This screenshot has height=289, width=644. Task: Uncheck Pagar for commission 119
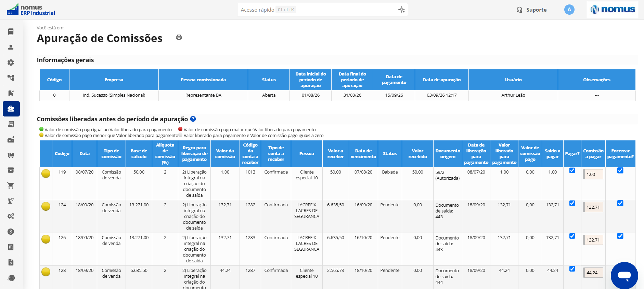tap(572, 170)
